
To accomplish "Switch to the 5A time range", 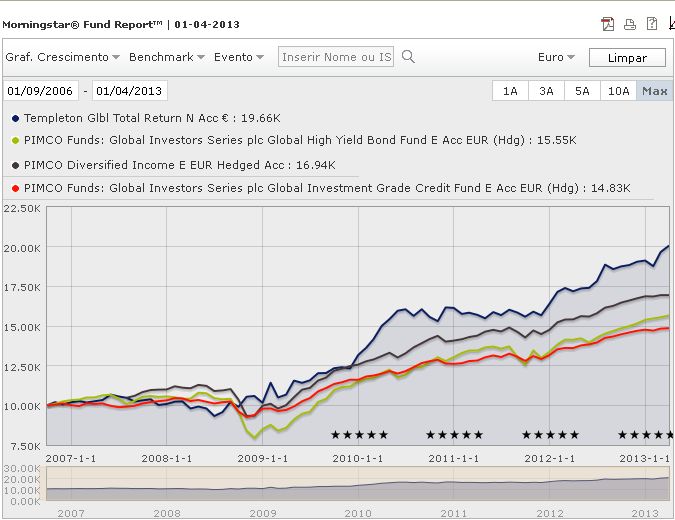I will click(582, 91).
